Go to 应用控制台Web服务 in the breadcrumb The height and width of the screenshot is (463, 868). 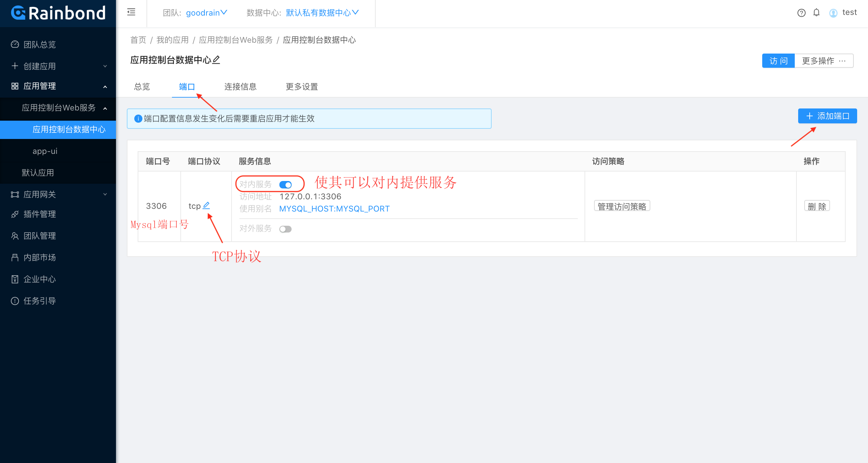[236, 40]
